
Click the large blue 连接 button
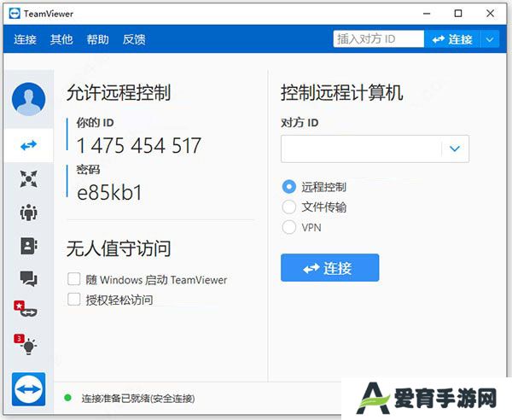[329, 268]
